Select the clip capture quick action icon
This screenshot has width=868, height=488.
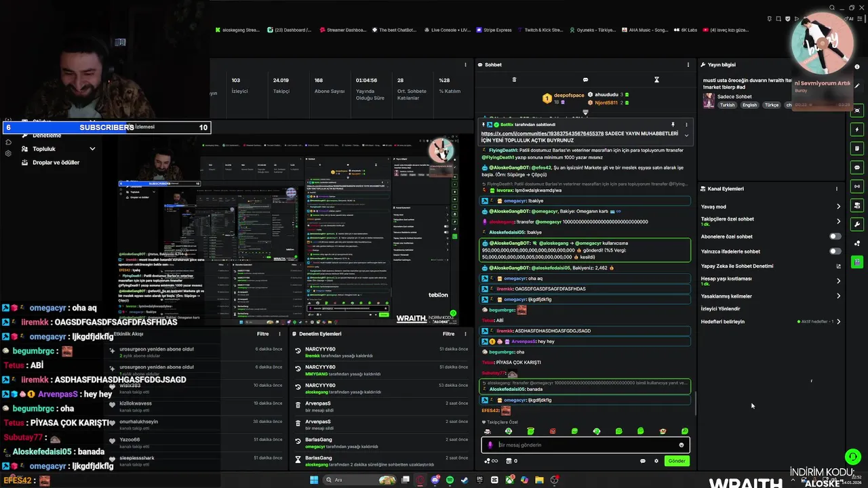(x=857, y=110)
